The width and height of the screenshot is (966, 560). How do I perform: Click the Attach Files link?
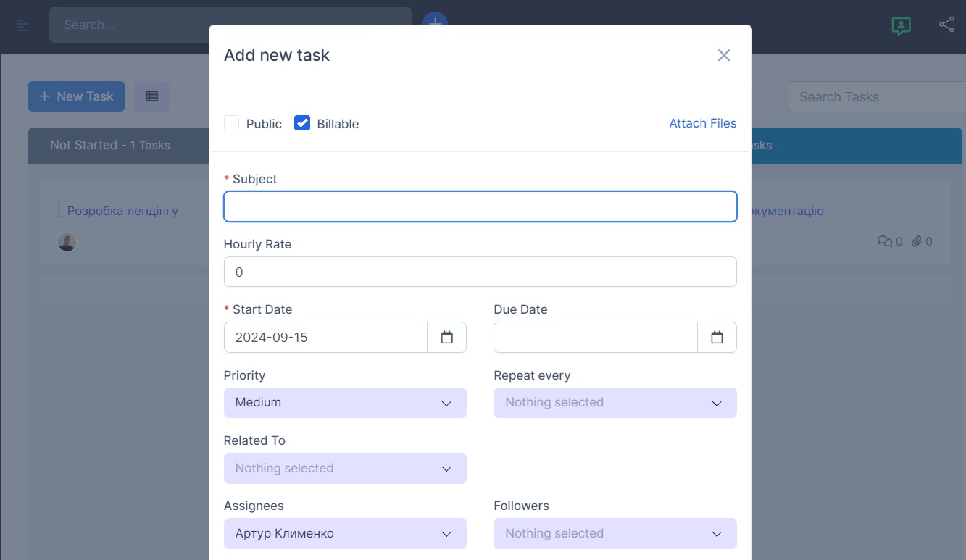coord(702,123)
